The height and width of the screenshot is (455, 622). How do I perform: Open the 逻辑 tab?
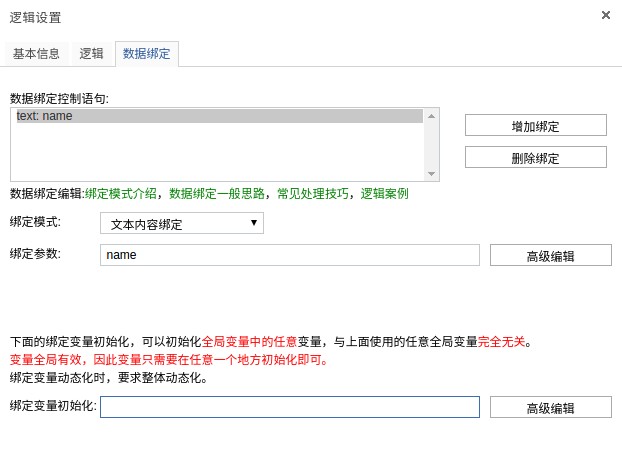(92, 54)
